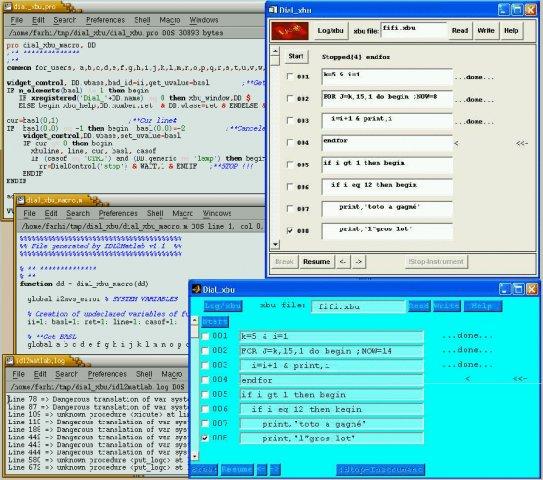Image resolution: width=543 pixels, height=480 pixels.
Task: Click the !Stop-Instrument button in upper Dial_xbu
Action: [436, 261]
